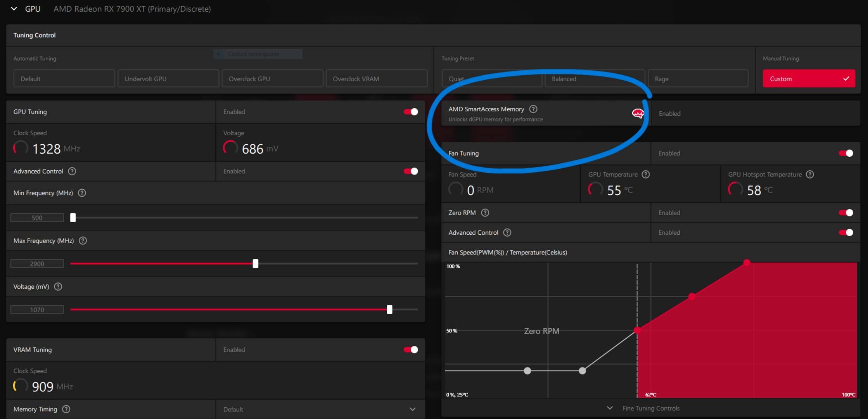The image size is (868, 419).
Task: Click the Voltage 1070 input field
Action: point(37,310)
